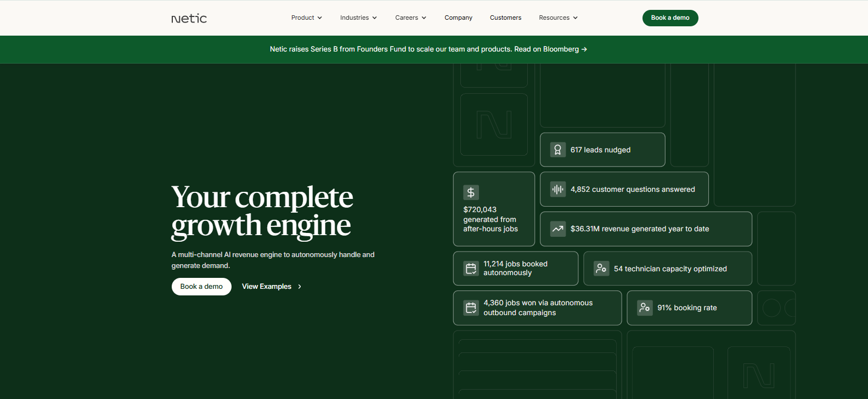
Task: Click the person-gear icon beside 91% booking rate
Action: point(645,307)
